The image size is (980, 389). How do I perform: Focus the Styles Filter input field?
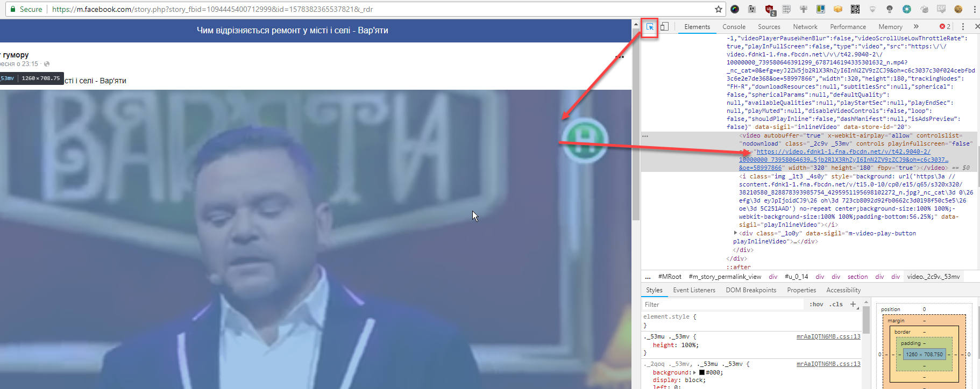click(721, 304)
